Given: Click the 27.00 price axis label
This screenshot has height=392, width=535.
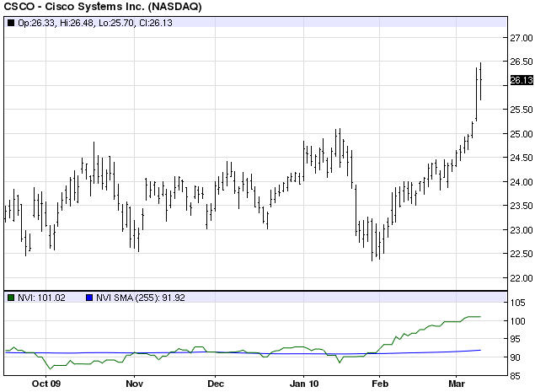Looking at the screenshot, I should tap(522, 38).
